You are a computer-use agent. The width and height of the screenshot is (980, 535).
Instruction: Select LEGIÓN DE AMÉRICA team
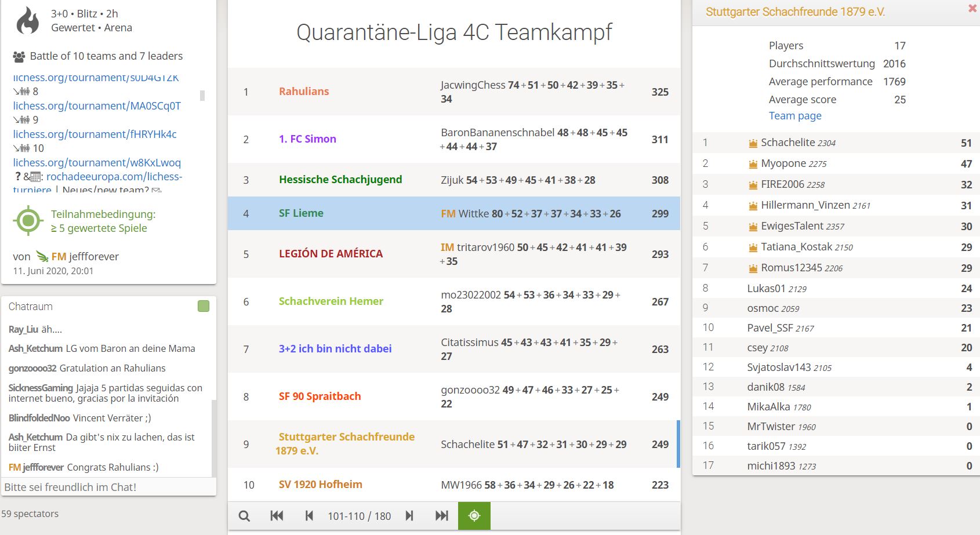[331, 253]
